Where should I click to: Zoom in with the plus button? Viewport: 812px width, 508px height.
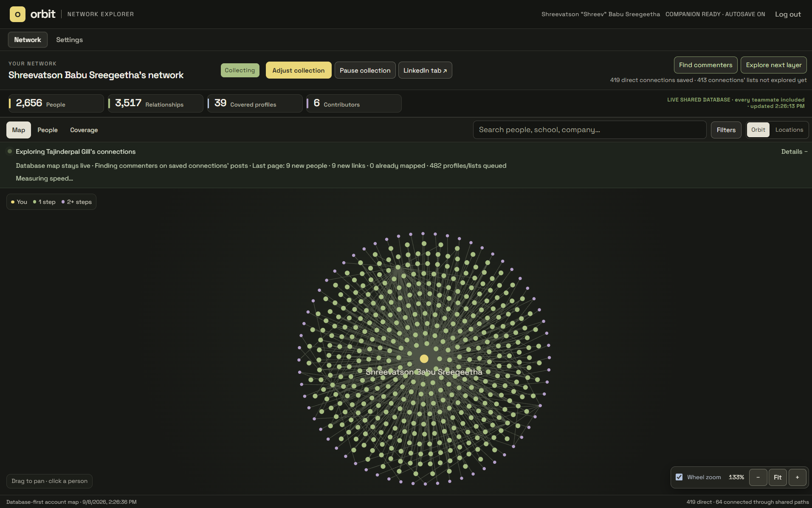pyautogui.click(x=797, y=477)
